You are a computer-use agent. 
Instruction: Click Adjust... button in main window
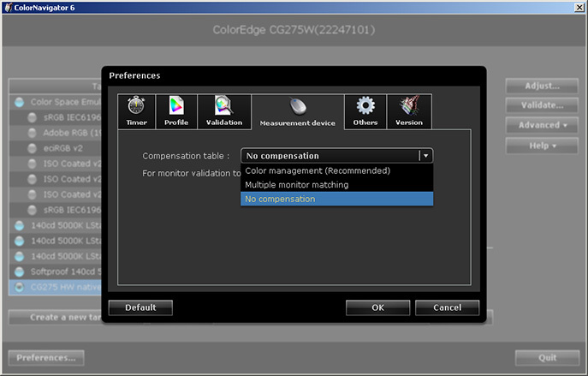[542, 86]
